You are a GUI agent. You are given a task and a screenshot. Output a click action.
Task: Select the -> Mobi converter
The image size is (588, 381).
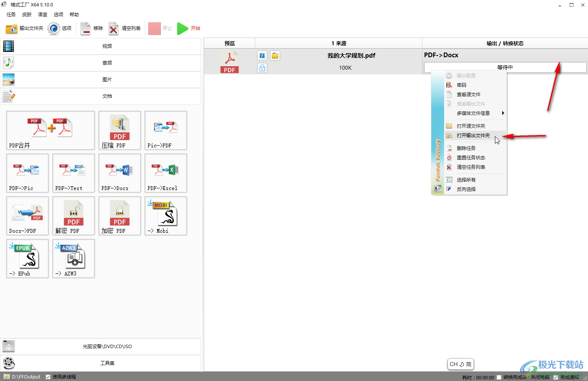click(166, 216)
